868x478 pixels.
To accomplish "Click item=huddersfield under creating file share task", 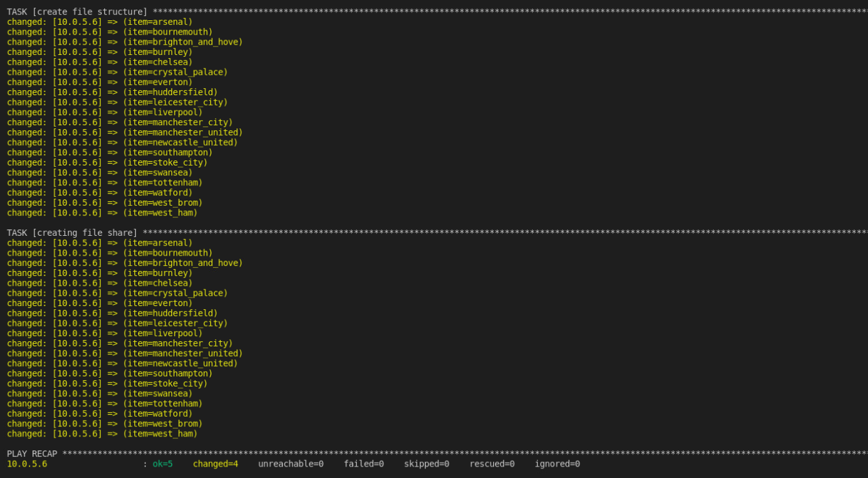I will point(170,313).
